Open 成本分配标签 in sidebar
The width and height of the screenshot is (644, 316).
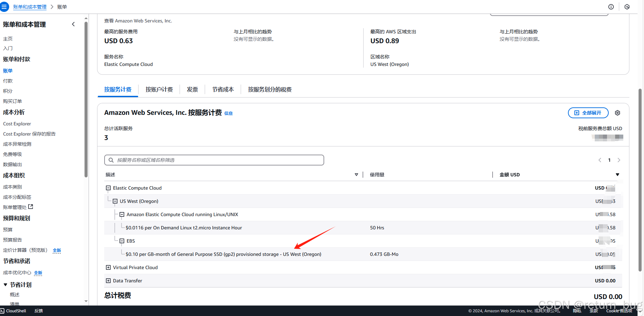[17, 197]
